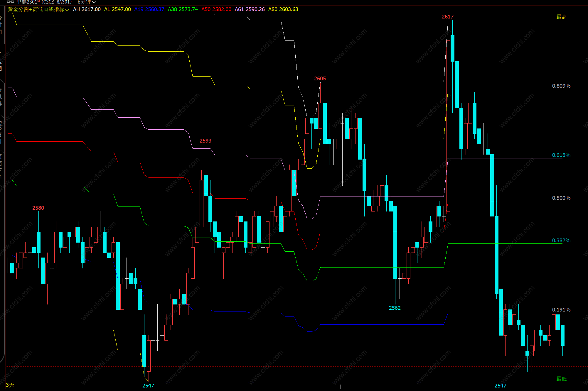588x391 pixels.
Task: Select the 0.382% Fibonacci level label
Action: pyautogui.click(x=561, y=241)
